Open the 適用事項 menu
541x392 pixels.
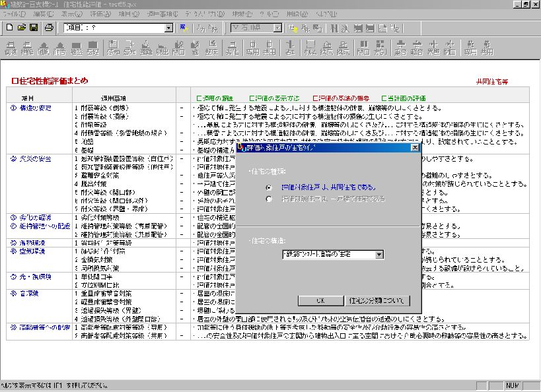pos(162,14)
